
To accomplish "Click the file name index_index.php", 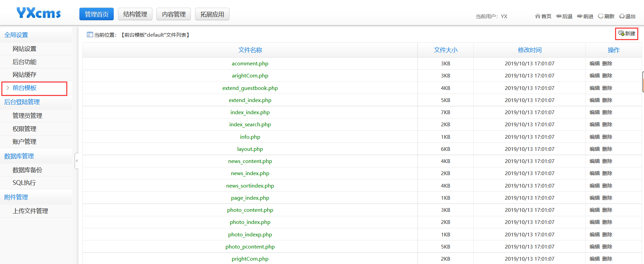I will (x=250, y=112).
